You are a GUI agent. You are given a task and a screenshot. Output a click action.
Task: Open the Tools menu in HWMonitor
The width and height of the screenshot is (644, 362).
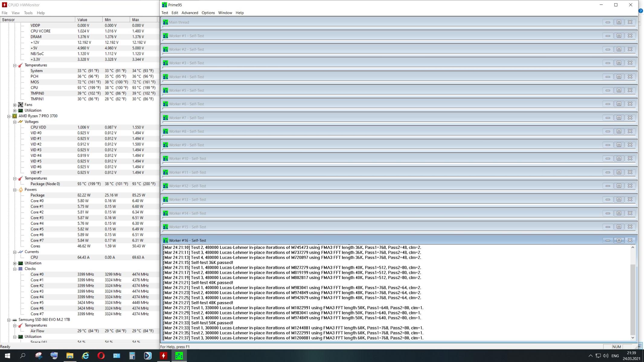28,13
